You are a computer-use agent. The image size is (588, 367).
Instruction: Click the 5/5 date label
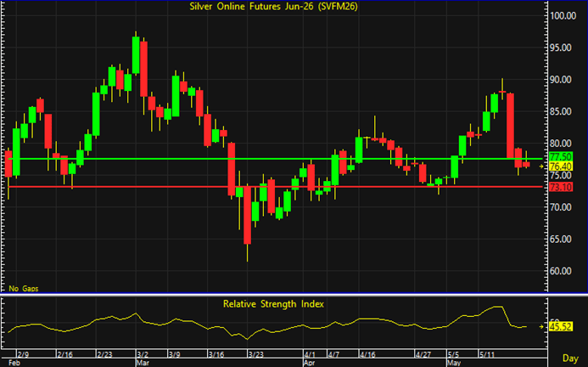[x=453, y=354]
